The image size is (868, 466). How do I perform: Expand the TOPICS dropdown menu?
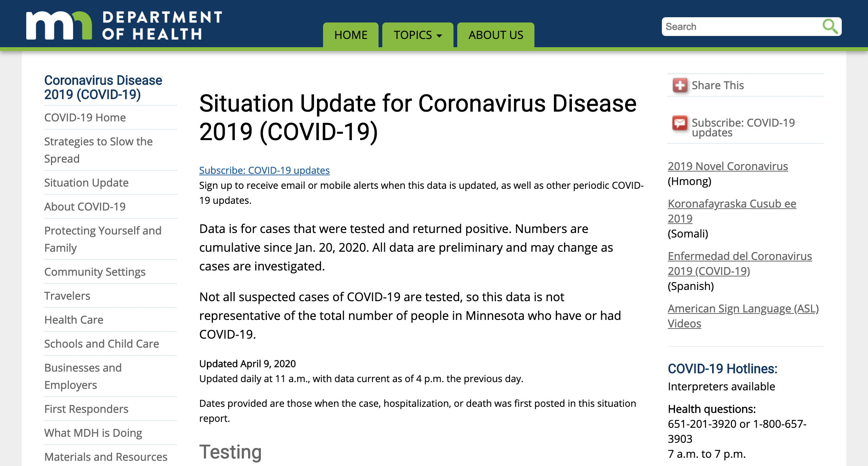pos(418,35)
